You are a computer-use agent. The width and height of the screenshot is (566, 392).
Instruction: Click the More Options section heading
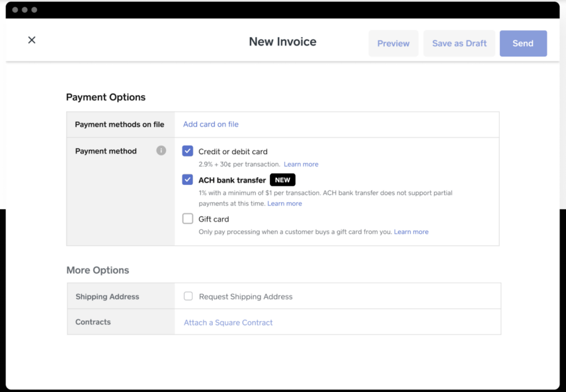(x=98, y=270)
